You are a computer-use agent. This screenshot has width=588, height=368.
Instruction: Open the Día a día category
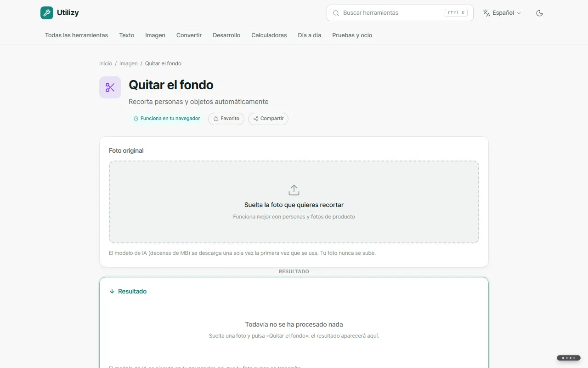[x=310, y=35]
